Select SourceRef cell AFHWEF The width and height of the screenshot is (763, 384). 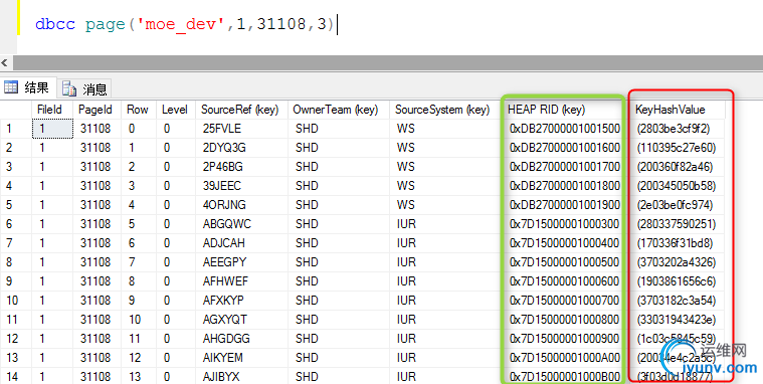point(241,281)
